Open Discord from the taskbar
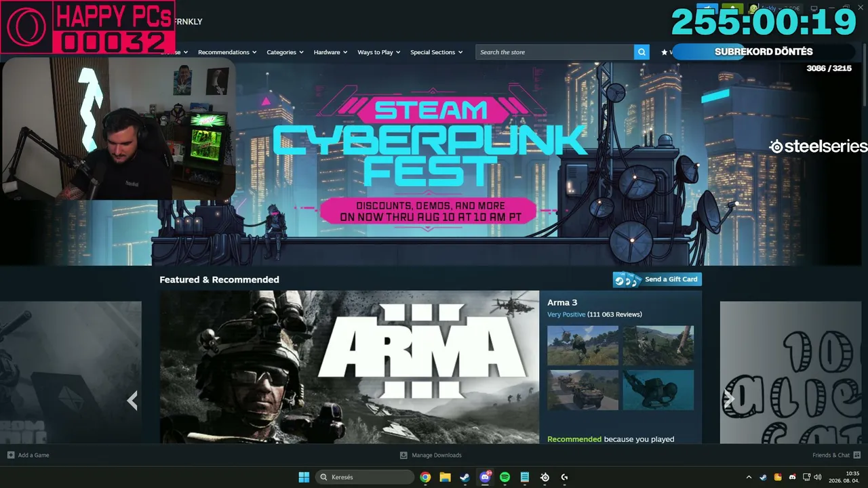The height and width of the screenshot is (488, 868). 485,477
